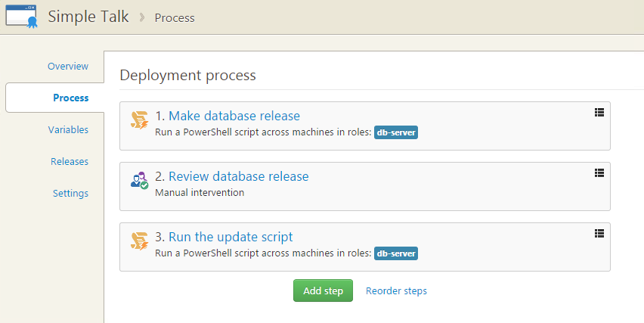Image resolution: width=644 pixels, height=323 pixels.
Task: Click step 1's PowerShell script description text
Action: (x=263, y=132)
